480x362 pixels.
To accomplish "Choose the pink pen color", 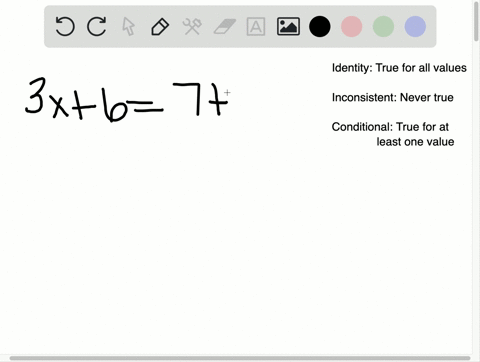I will (x=352, y=26).
